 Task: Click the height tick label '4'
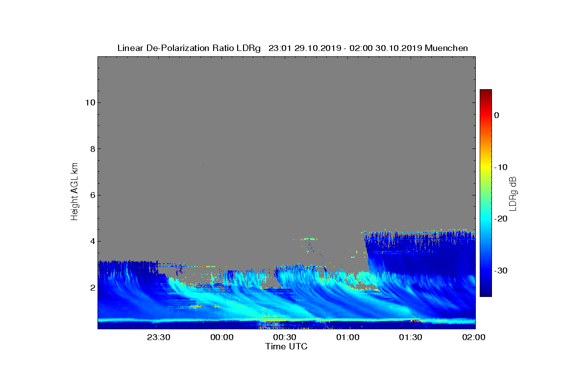92,241
